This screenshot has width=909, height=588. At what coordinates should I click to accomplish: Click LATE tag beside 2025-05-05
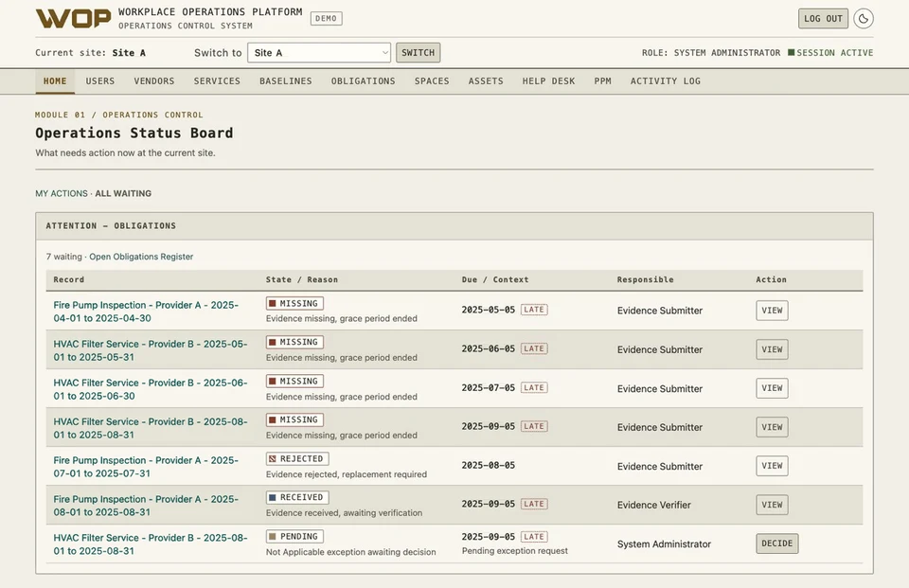click(x=534, y=311)
